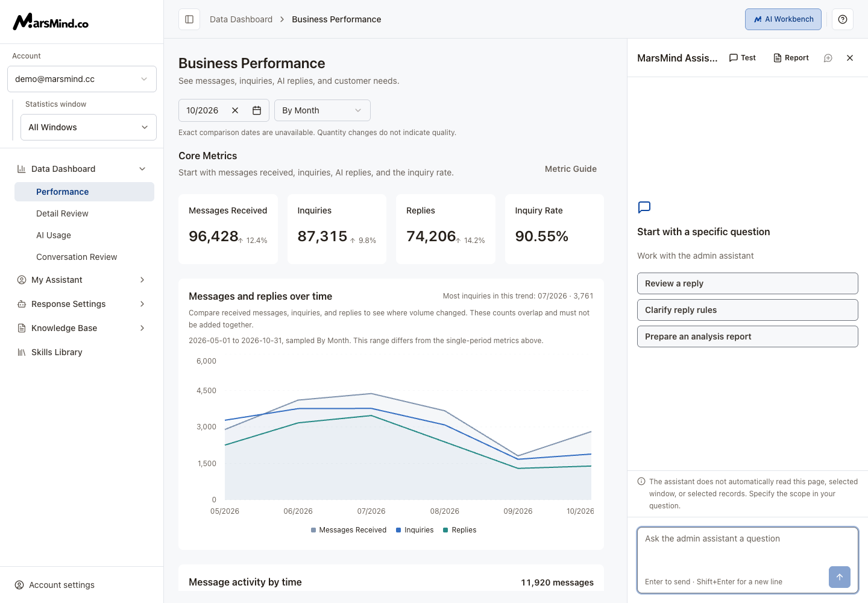This screenshot has width=868, height=603.
Task: Click the Skills Library books icon
Action: coord(22,352)
